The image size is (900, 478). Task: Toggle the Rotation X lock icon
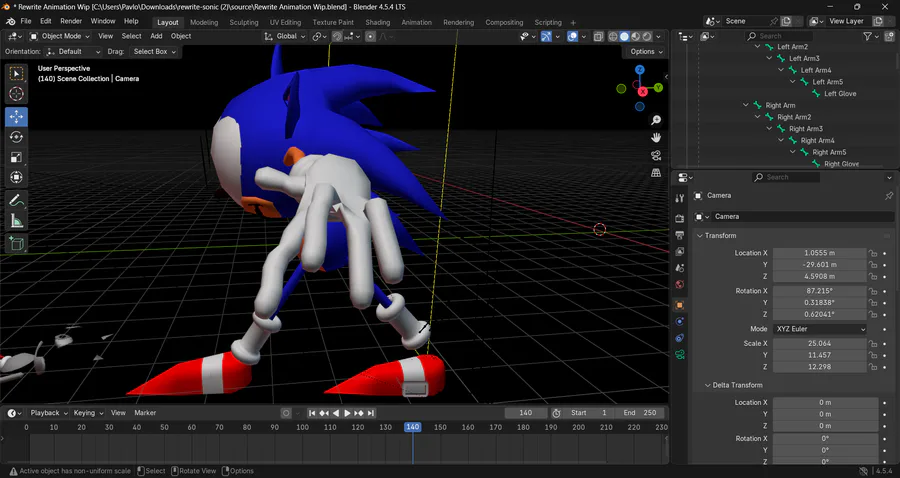pos(872,291)
